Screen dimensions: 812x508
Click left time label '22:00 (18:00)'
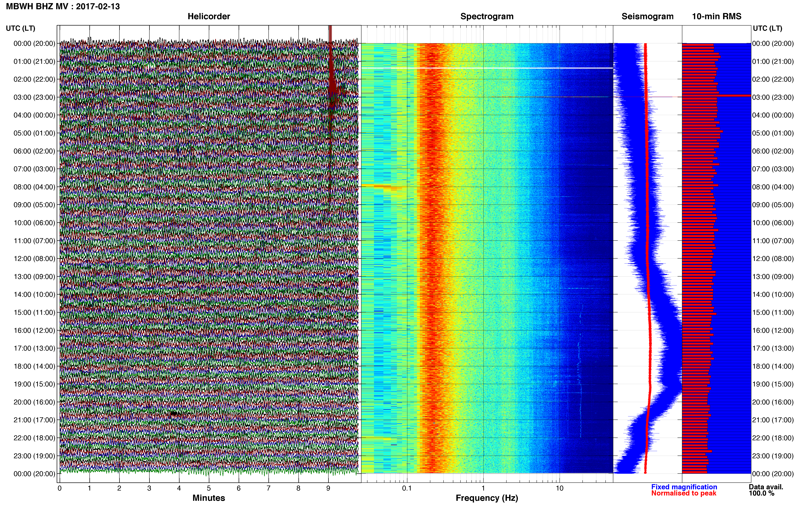(34, 438)
